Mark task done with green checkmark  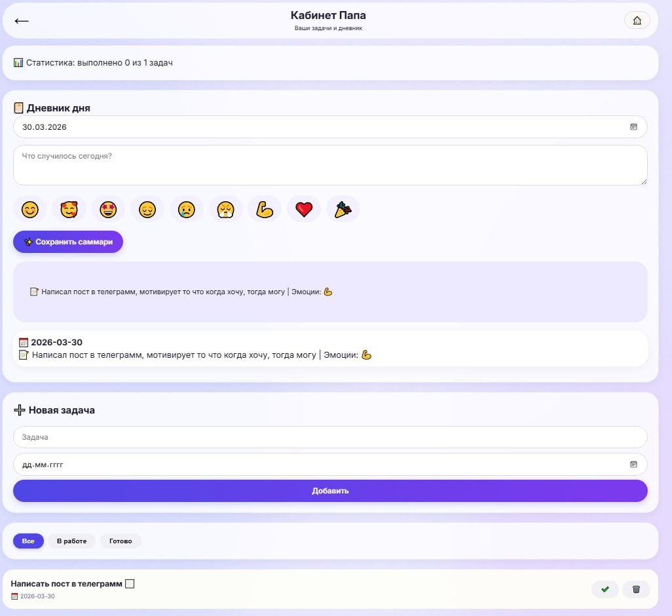[605, 589]
